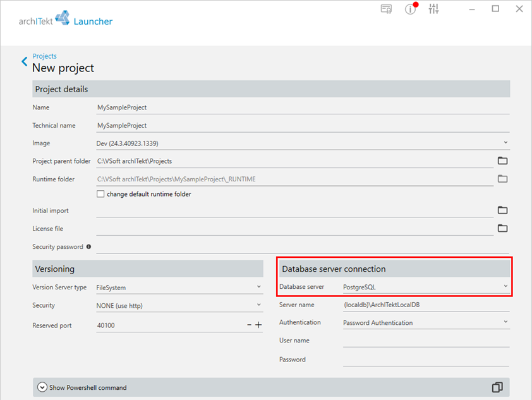
Task: Open the Versioning Security dropdown
Action: [179, 305]
